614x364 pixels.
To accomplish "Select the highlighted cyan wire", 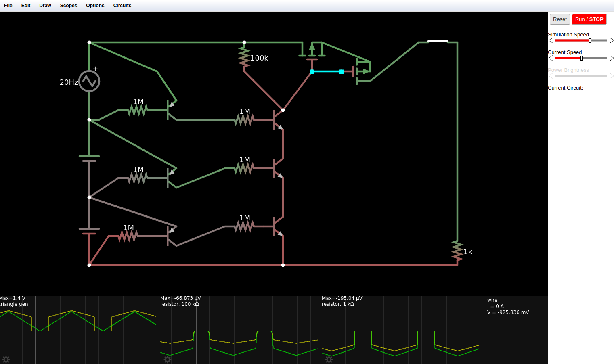I will pos(327,71).
